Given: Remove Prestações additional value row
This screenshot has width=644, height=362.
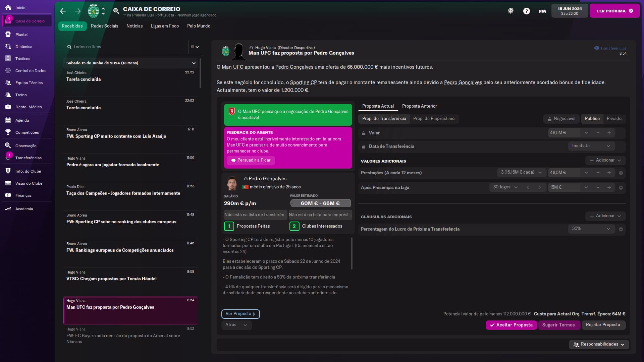Looking at the screenshot, I should pos(621,173).
